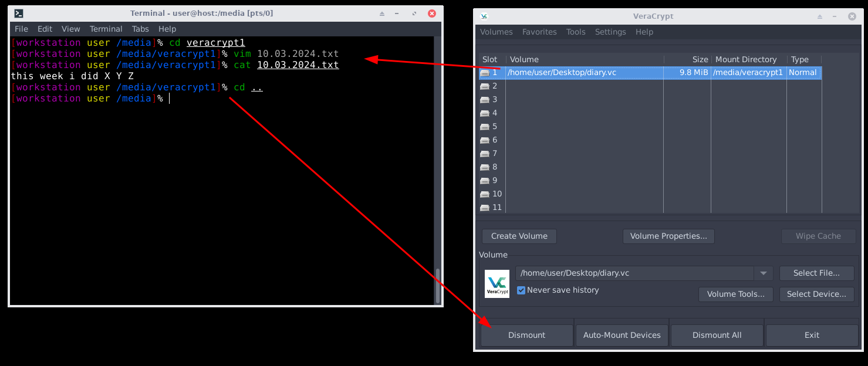
Task: Click the Dismount All button
Action: pos(717,335)
